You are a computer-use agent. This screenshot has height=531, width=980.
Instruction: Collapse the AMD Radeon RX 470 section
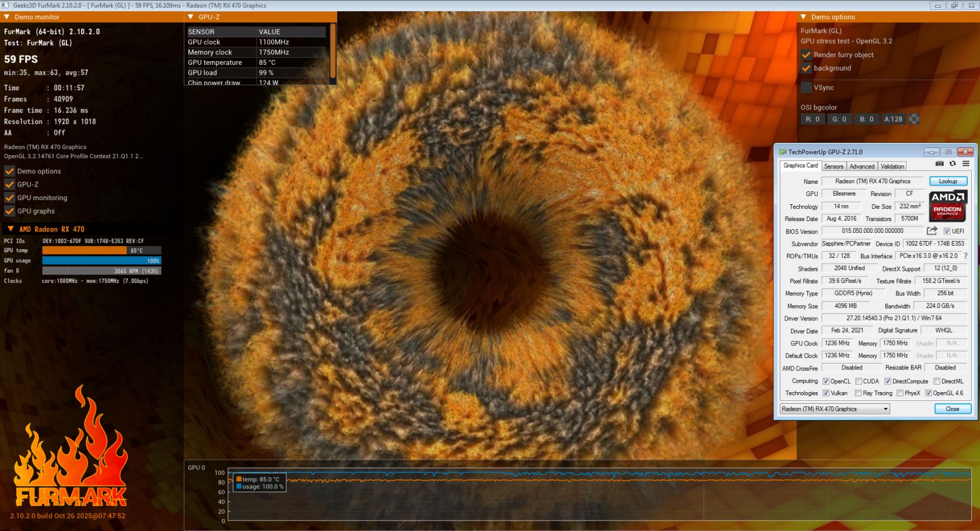pos(10,229)
